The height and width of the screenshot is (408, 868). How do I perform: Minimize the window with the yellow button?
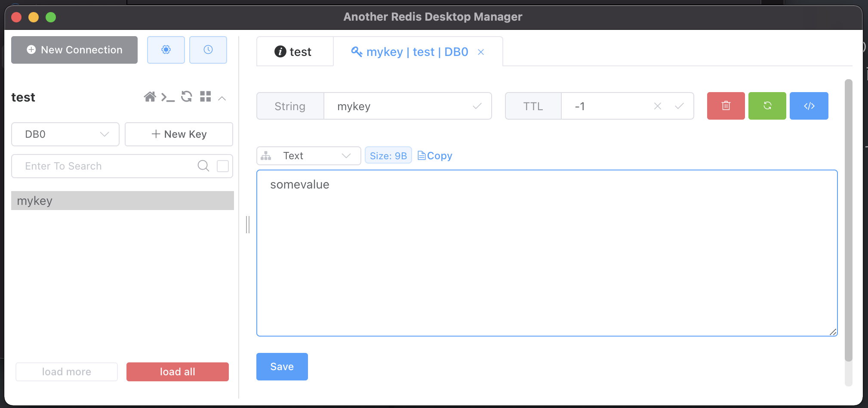pyautogui.click(x=34, y=17)
